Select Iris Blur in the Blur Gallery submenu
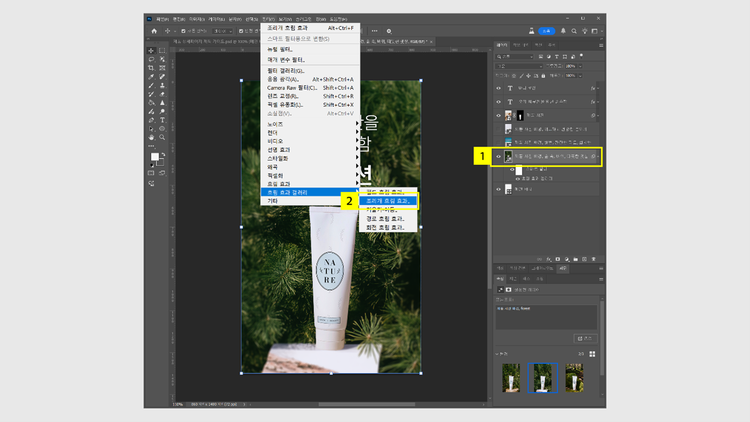Image resolution: width=750 pixels, height=422 pixels. (x=388, y=201)
